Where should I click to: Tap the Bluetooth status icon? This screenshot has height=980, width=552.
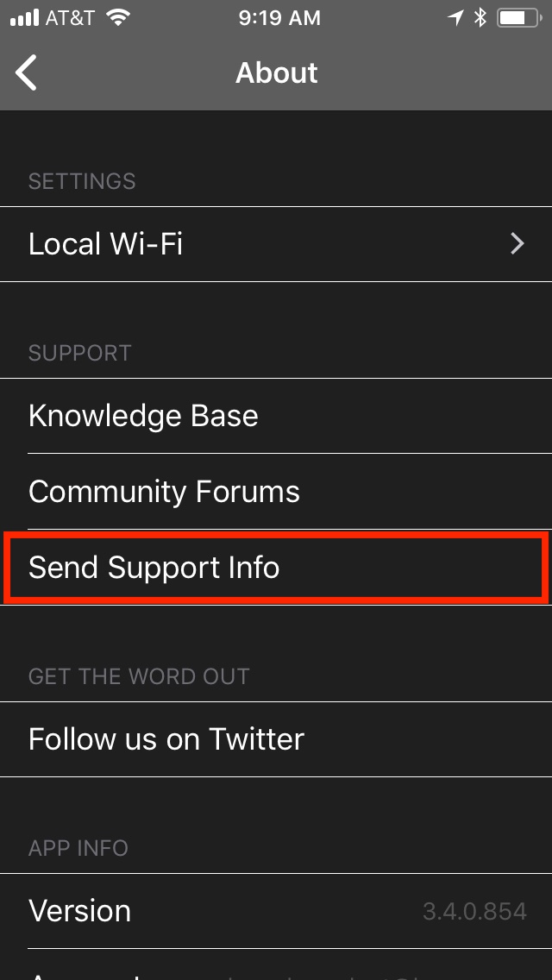coord(480,18)
